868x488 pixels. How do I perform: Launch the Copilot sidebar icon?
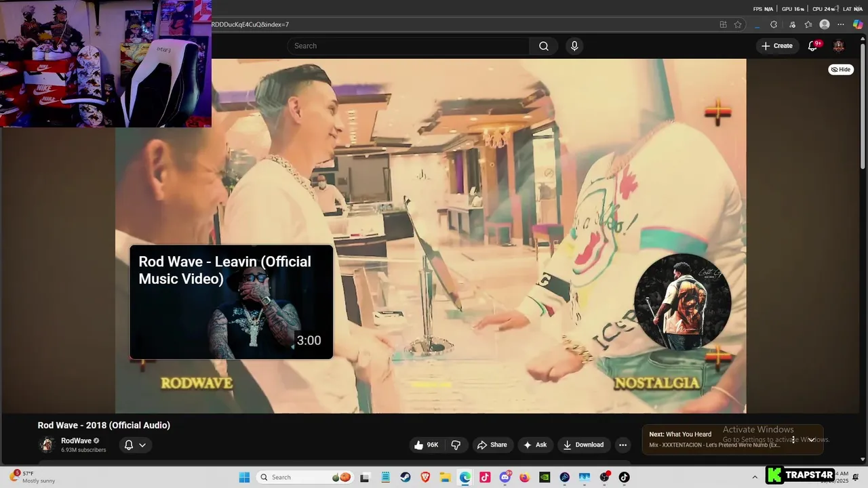click(x=858, y=24)
